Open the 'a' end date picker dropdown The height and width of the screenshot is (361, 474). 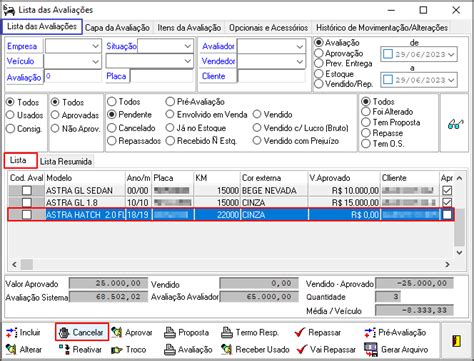(x=452, y=80)
